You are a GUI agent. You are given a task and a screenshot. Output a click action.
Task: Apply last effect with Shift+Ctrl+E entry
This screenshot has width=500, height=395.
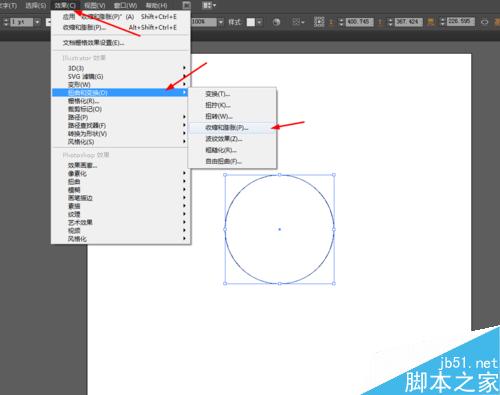[121, 17]
